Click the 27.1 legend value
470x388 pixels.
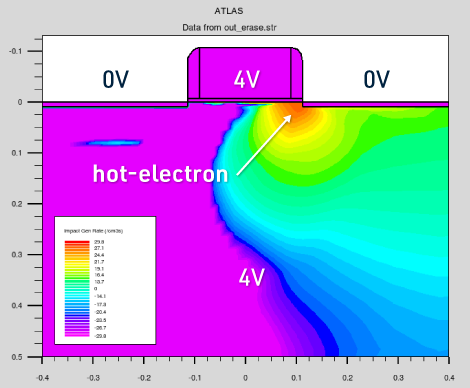[99, 248]
